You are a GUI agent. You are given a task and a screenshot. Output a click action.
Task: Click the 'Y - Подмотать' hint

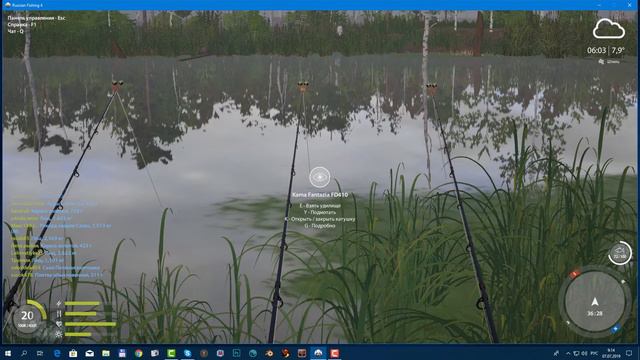click(x=320, y=212)
